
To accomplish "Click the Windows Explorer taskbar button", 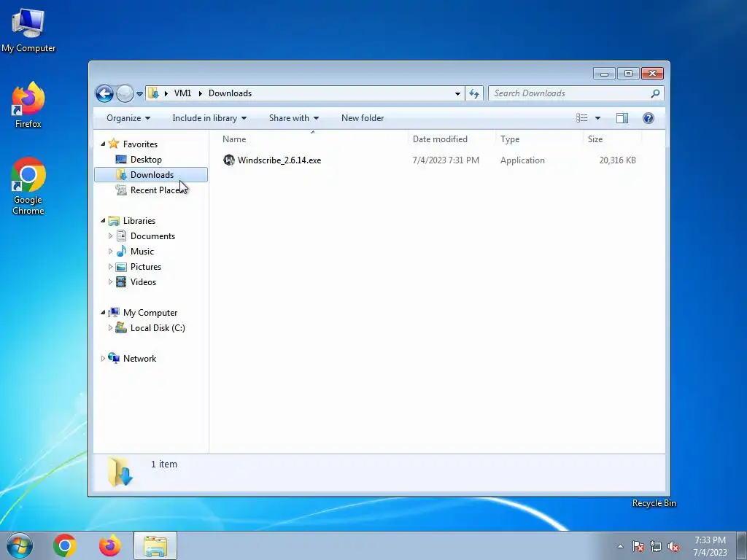I will [x=155, y=545].
